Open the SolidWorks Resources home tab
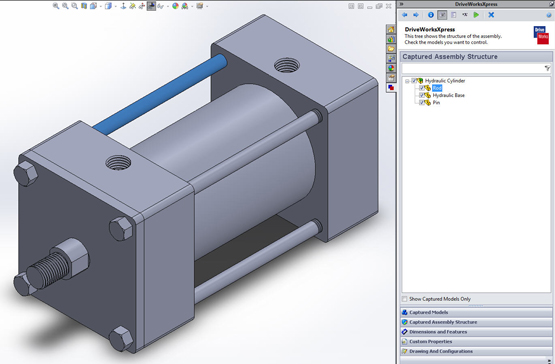Viewport: 555px width, 364px height. (391, 29)
